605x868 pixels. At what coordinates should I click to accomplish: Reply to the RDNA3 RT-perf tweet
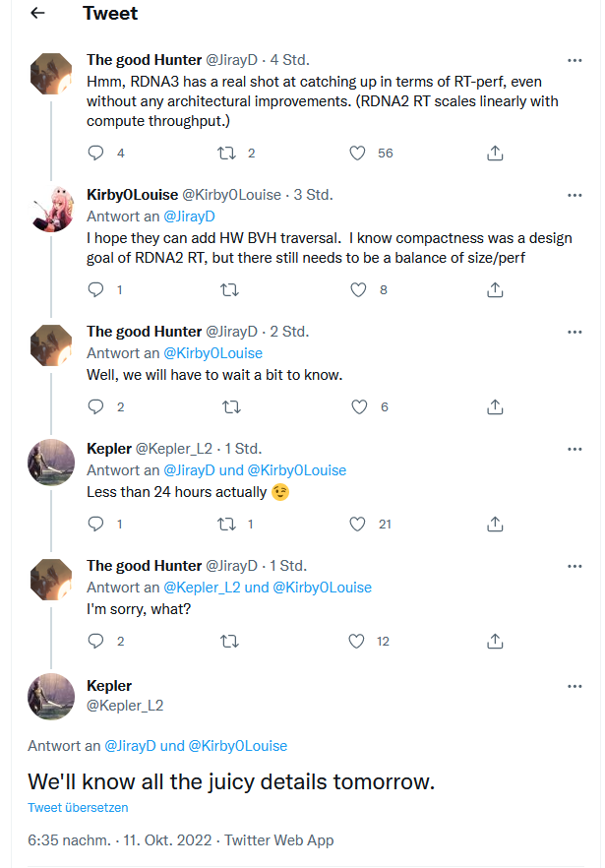click(x=95, y=153)
